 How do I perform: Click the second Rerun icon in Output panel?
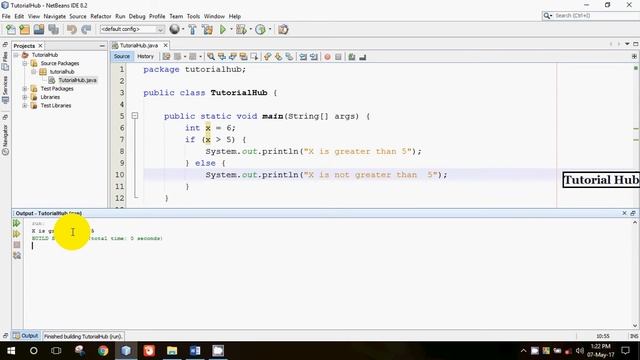click(x=17, y=234)
